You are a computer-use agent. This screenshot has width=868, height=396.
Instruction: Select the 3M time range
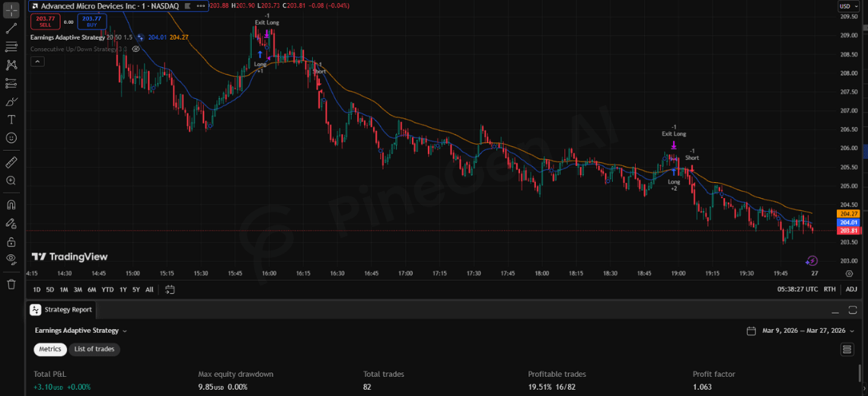78,289
